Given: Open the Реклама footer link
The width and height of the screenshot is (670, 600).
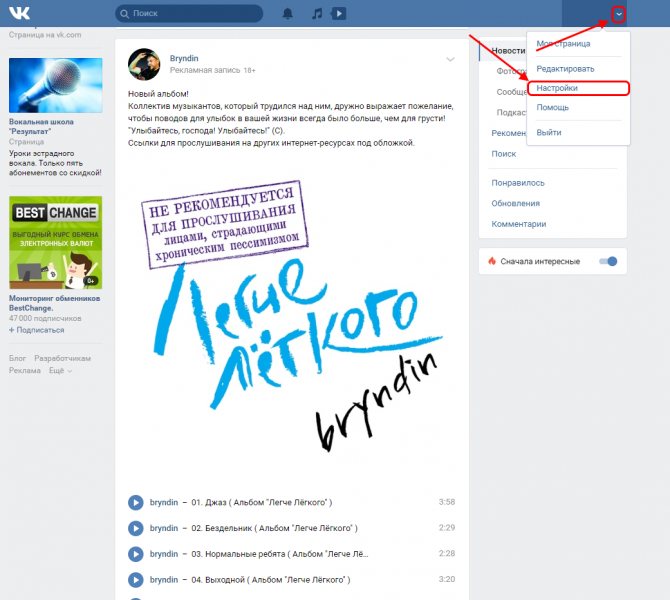Looking at the screenshot, I should point(25,371).
